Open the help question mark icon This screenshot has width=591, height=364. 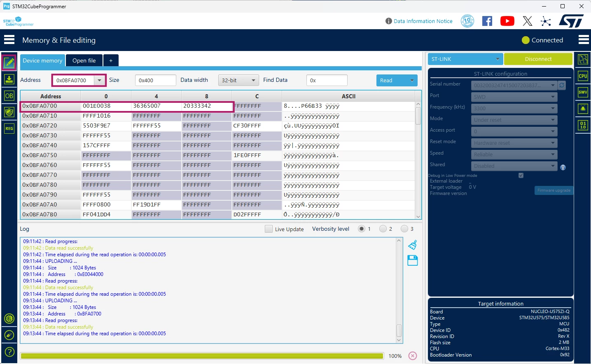pyautogui.click(x=9, y=352)
